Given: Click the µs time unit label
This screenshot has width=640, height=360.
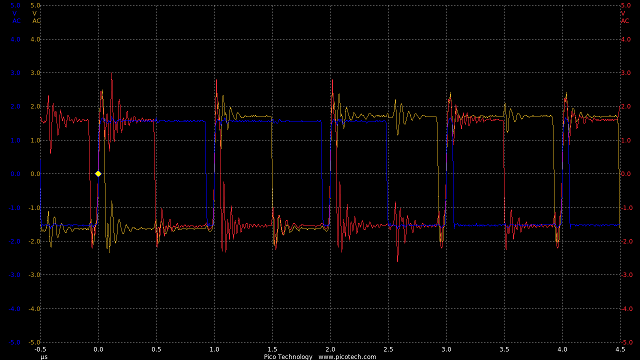Looking at the screenshot, I should tap(44, 357).
